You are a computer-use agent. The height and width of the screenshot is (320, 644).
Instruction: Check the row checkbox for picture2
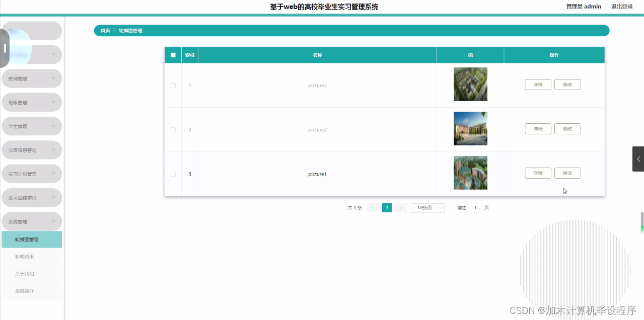coord(173,129)
